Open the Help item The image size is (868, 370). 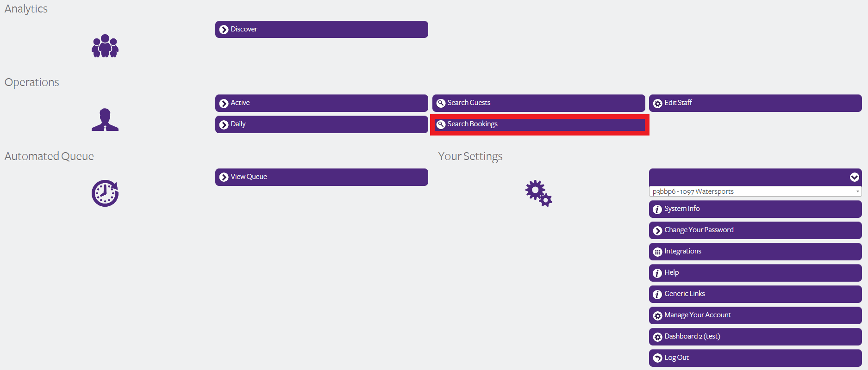tap(755, 273)
